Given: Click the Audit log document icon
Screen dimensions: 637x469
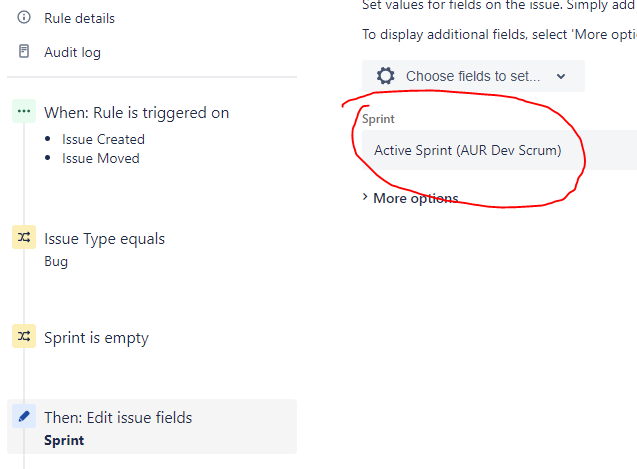Looking at the screenshot, I should coord(24,51).
